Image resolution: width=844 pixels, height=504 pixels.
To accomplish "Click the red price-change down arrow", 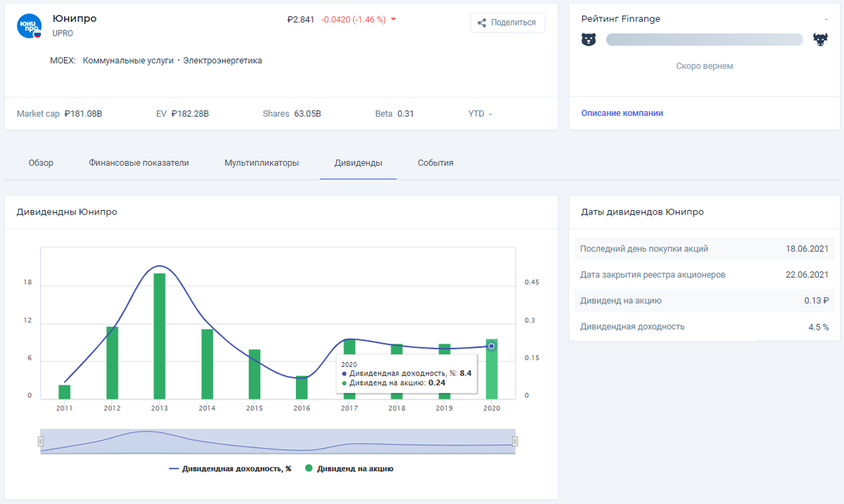I will pos(393,20).
